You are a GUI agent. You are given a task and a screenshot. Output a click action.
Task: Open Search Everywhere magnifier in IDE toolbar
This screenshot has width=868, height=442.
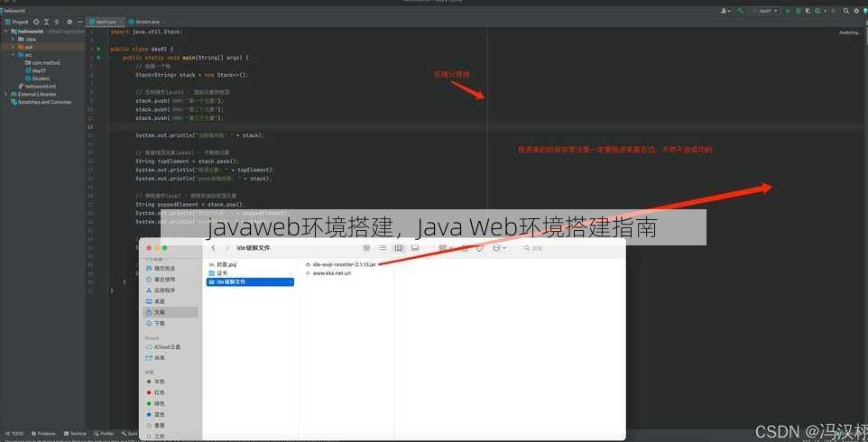846,11
